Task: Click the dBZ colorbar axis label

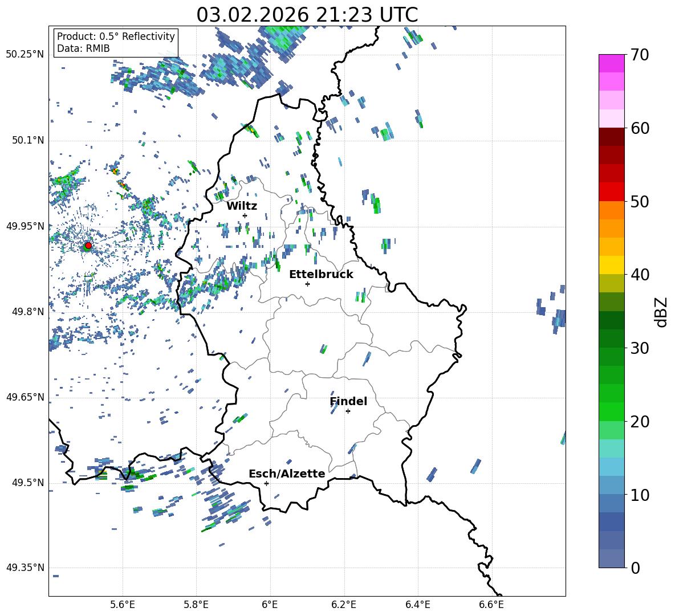Action: (x=662, y=312)
